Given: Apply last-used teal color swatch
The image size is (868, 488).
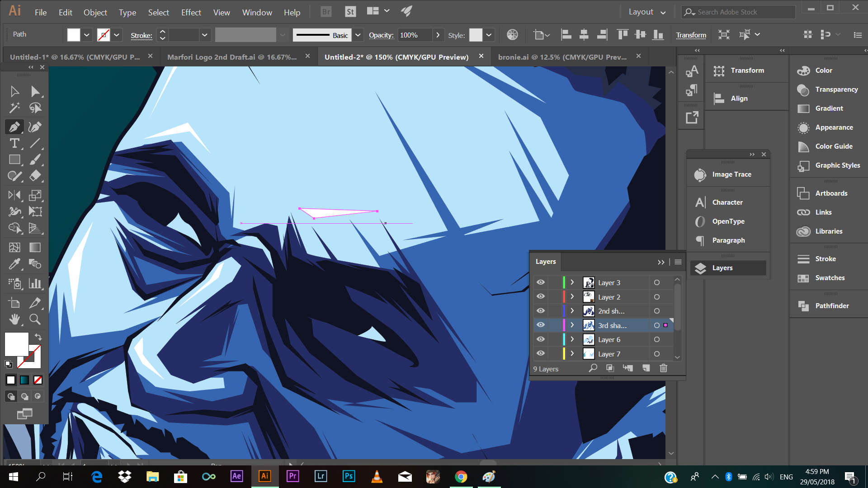Looking at the screenshot, I should (24, 380).
